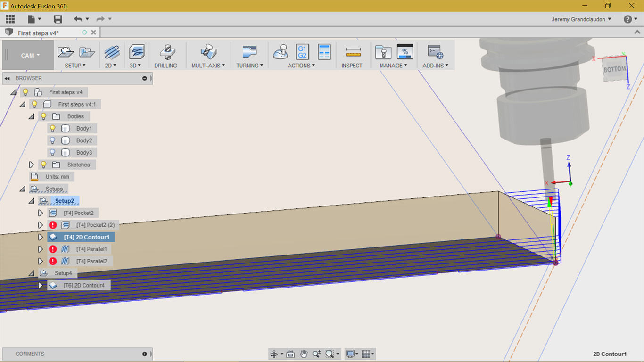The width and height of the screenshot is (644, 362).
Task: Open the data panel grid icon
Action: pos(10,19)
